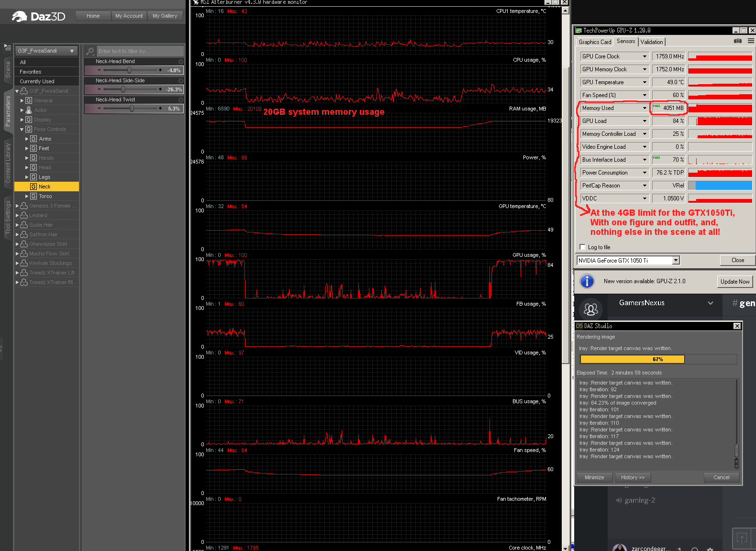Click the G icon beside Arms
756x551 pixels.
click(33, 139)
